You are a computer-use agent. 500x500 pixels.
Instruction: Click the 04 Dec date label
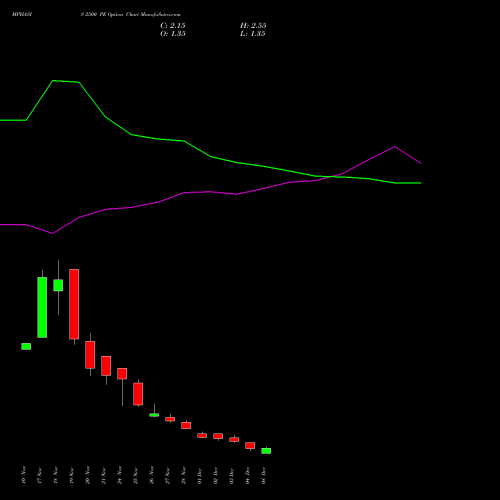pyautogui.click(x=248, y=475)
